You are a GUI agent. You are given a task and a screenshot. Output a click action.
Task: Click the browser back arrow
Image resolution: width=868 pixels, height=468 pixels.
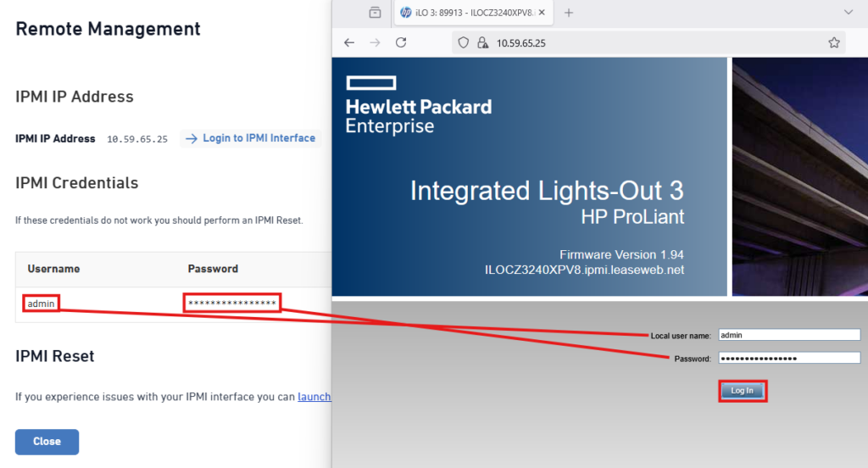[x=348, y=42]
